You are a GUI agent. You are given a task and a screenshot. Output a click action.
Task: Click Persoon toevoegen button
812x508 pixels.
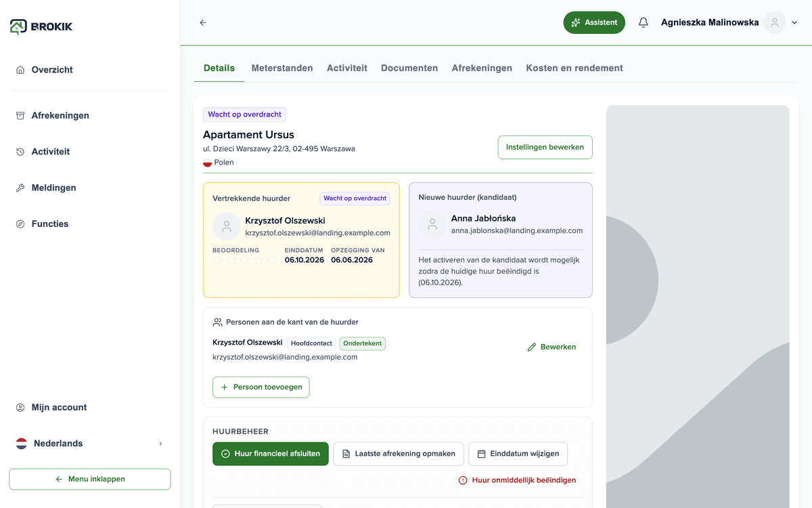click(261, 387)
